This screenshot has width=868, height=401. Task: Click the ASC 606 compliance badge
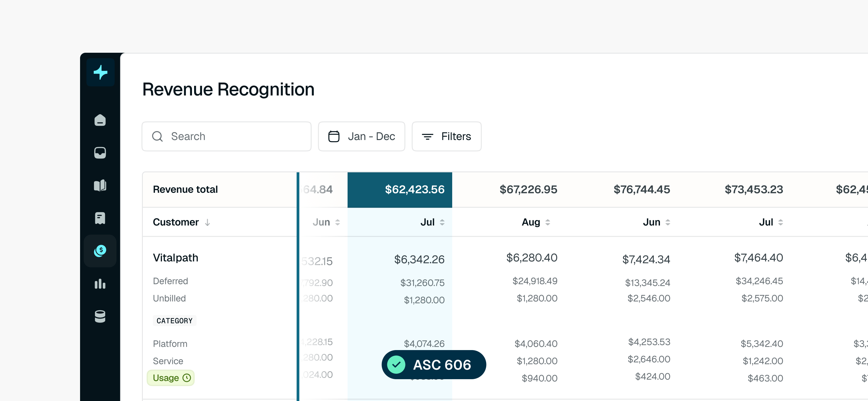[434, 365]
